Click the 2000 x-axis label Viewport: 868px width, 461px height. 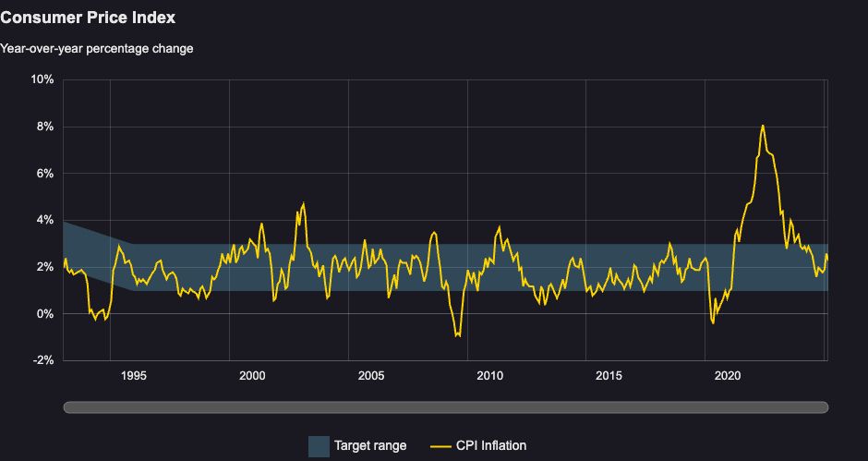252,376
